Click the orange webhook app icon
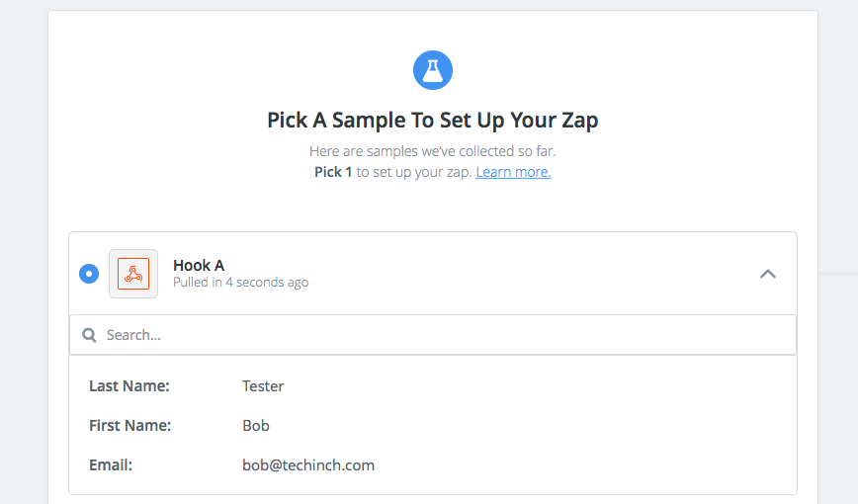Screen dimensions: 858x504 pos(133,274)
